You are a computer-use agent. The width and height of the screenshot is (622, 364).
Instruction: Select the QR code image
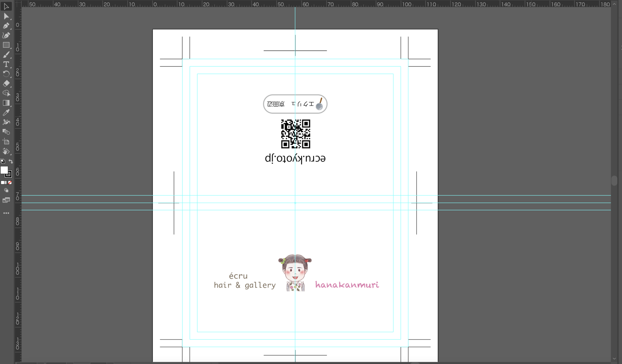(x=295, y=134)
